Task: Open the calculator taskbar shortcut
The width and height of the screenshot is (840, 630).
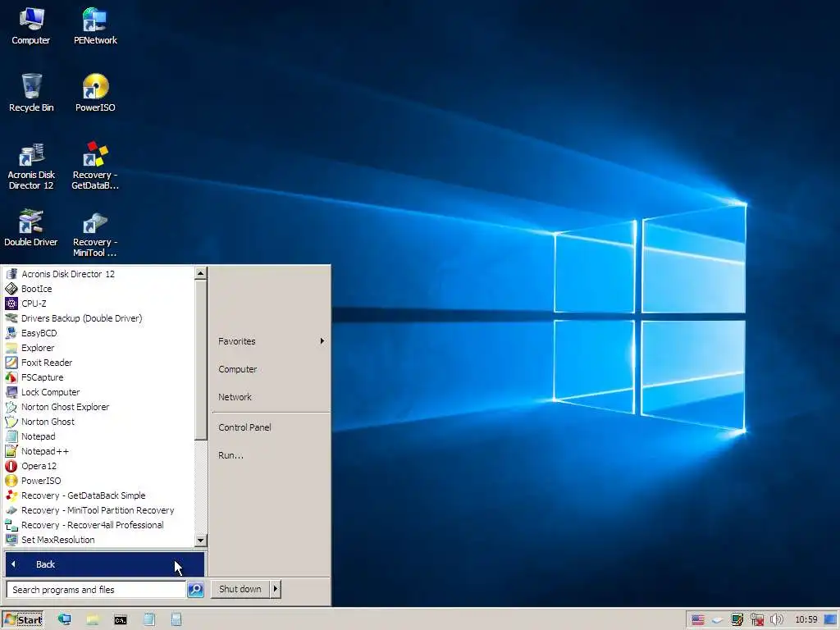Action: pyautogui.click(x=176, y=620)
